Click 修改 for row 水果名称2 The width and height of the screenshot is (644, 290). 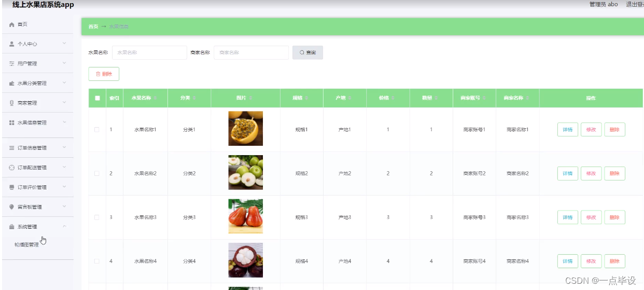[591, 173]
